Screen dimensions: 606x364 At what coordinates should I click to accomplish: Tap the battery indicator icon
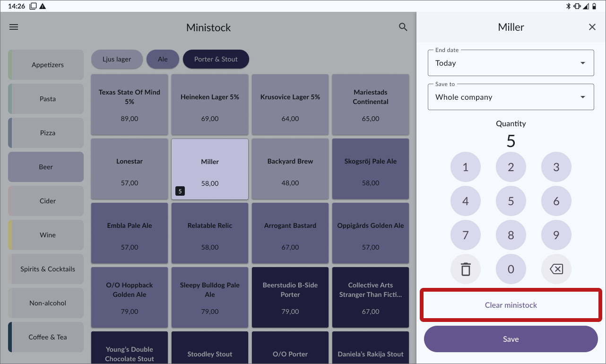pyautogui.click(x=595, y=6)
